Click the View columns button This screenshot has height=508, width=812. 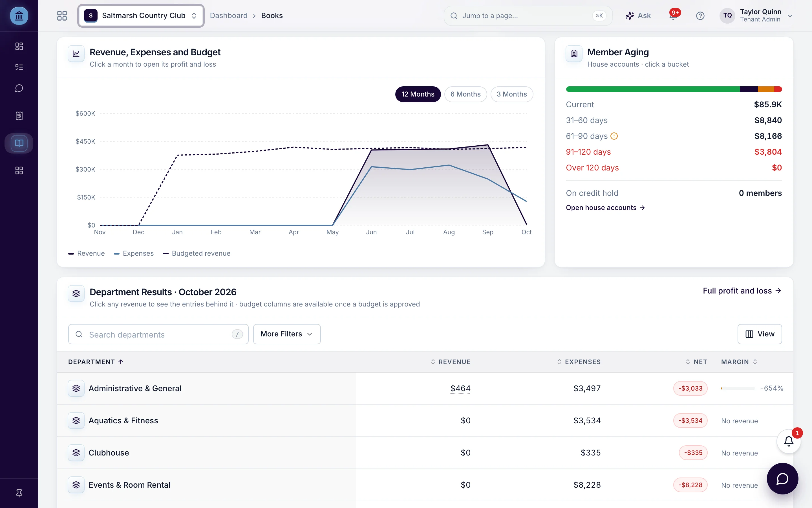[x=760, y=334]
